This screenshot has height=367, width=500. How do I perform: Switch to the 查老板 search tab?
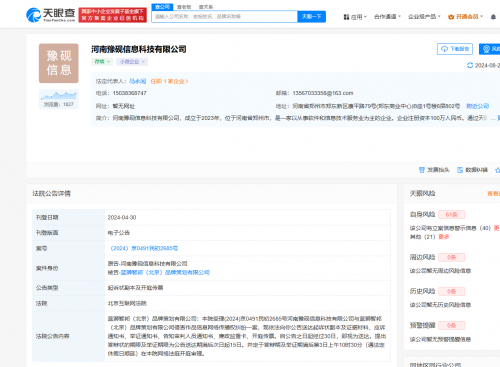click(x=184, y=7)
